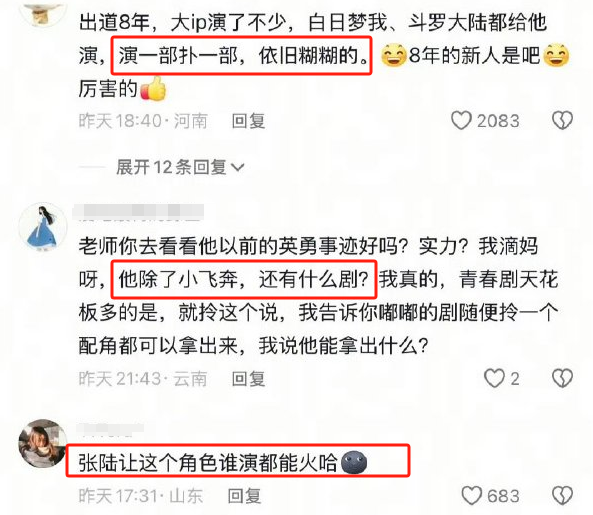The width and height of the screenshot is (593, 515).
Task: Select the comment text 张陆让这个角色谁演都能火哈
Action: 208,462
